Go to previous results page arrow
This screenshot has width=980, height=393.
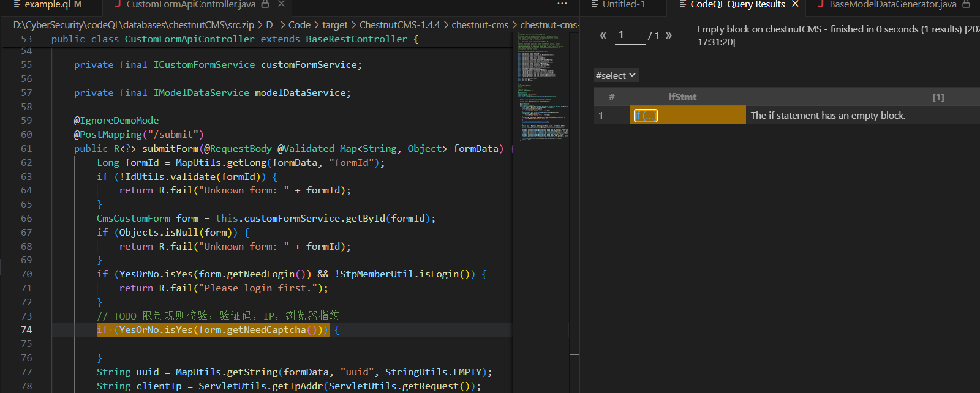click(603, 36)
